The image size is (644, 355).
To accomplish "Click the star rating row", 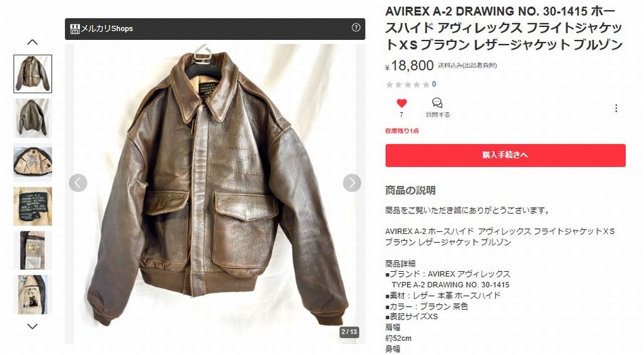I will 408,84.
